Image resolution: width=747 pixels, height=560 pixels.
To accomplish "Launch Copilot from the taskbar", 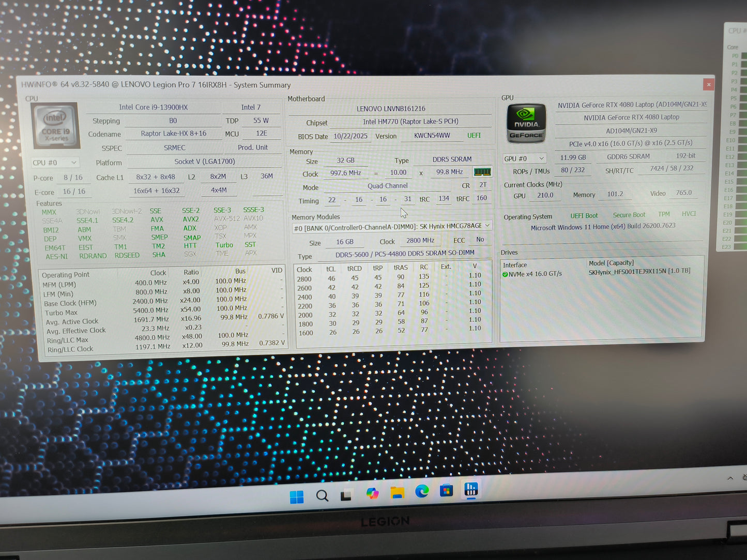I will coord(372,494).
